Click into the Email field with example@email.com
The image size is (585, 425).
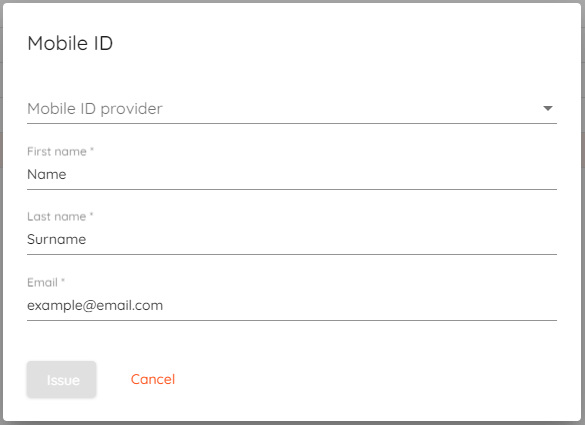coord(292,305)
